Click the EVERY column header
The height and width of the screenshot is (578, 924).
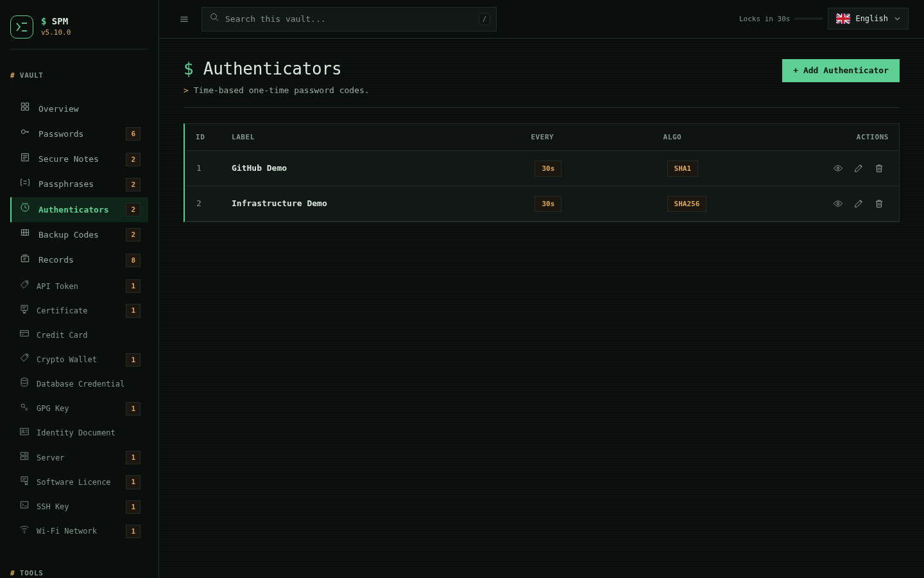[542, 137]
